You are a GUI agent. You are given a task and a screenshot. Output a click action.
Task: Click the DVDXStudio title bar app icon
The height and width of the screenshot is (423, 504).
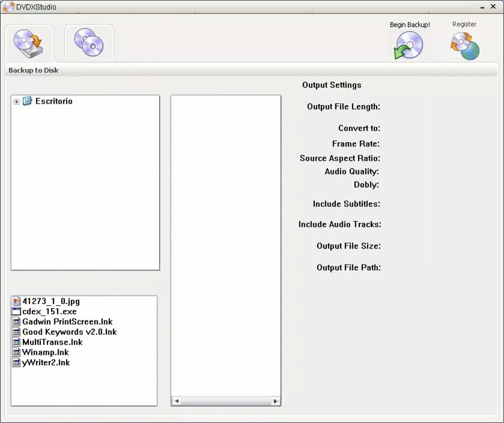click(8, 7)
